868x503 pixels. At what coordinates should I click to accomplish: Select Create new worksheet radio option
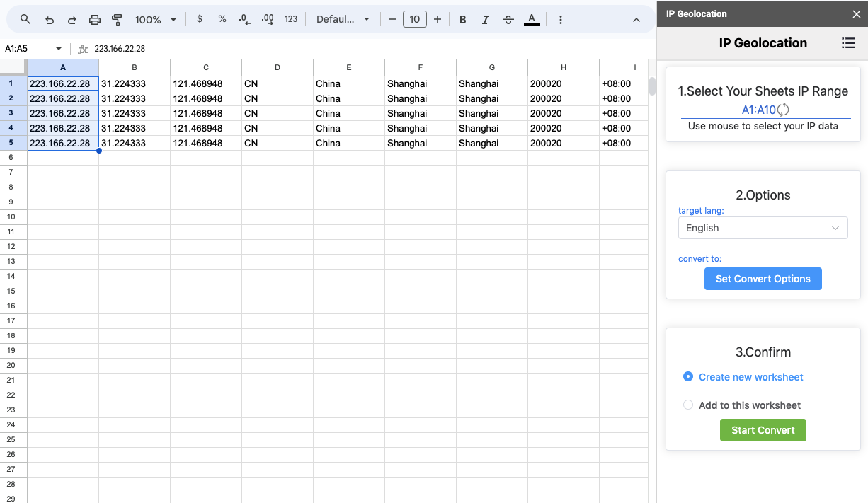click(x=688, y=377)
